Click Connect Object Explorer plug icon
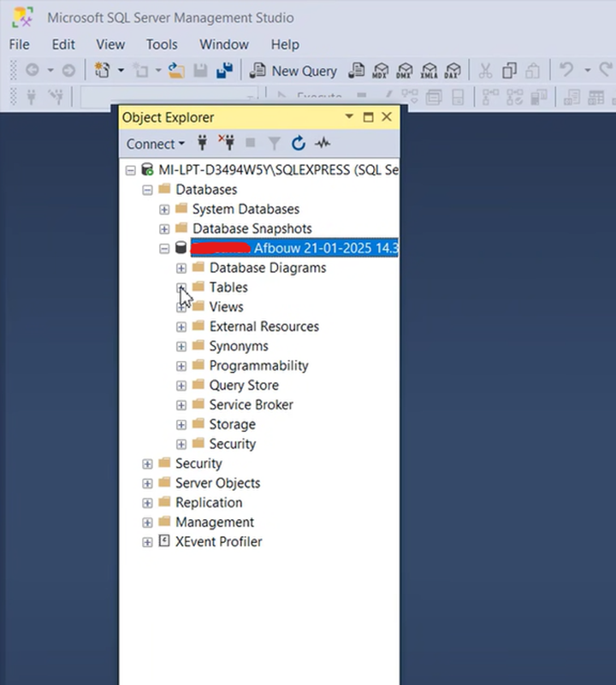616x685 pixels. pos(202,143)
